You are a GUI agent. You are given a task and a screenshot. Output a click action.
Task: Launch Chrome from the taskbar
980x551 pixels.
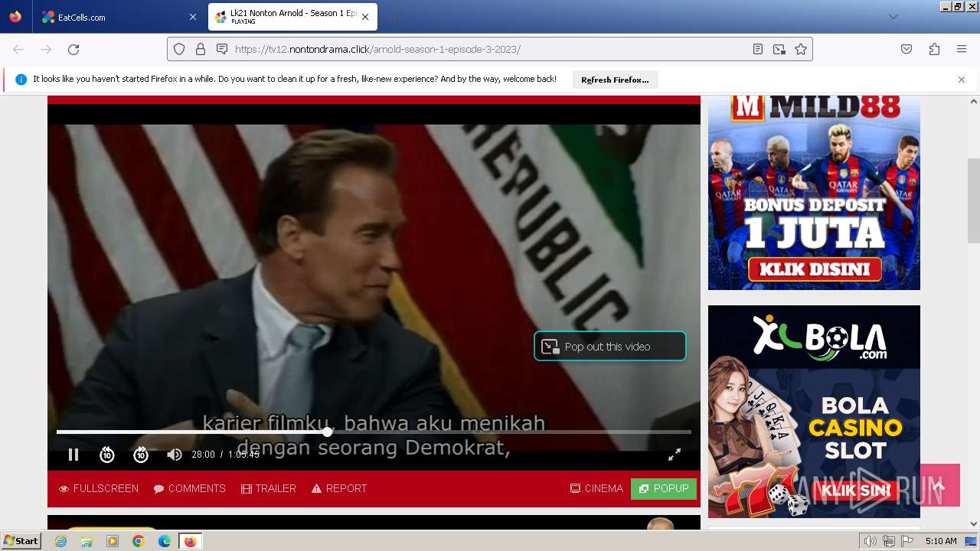tap(139, 541)
